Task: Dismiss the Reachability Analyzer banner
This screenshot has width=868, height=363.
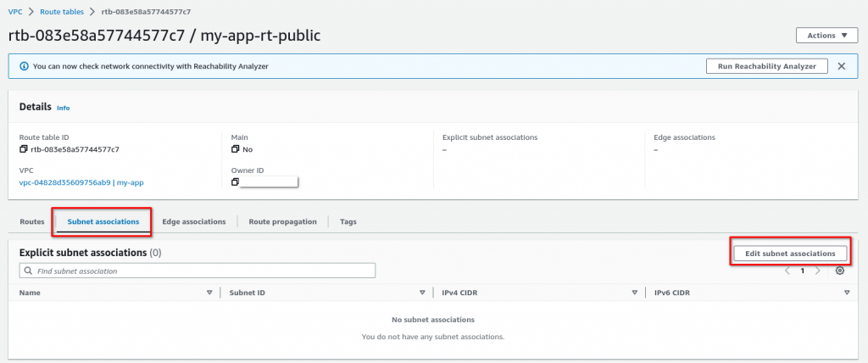Action: (842, 66)
